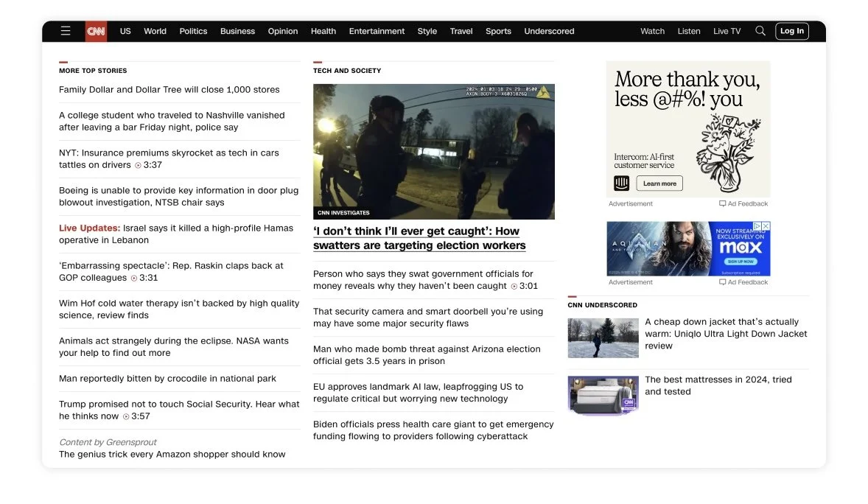Screen dimensions: 868x504
Task: Click the CNN logo
Action: 96,31
